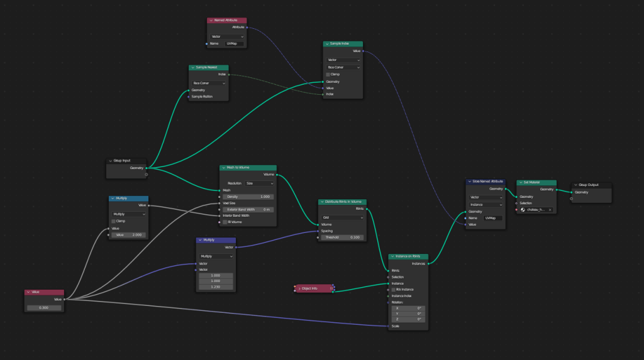Viewport: 644px width, 360px height.
Task: Toggle Fill Volume checkbox in Mesh to Volume
Action: pos(225,222)
